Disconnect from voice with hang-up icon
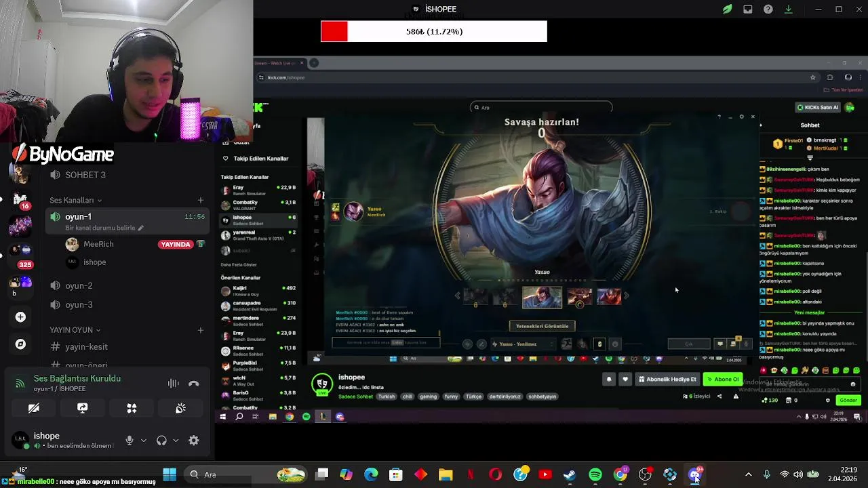The height and width of the screenshot is (488, 868). click(x=194, y=384)
